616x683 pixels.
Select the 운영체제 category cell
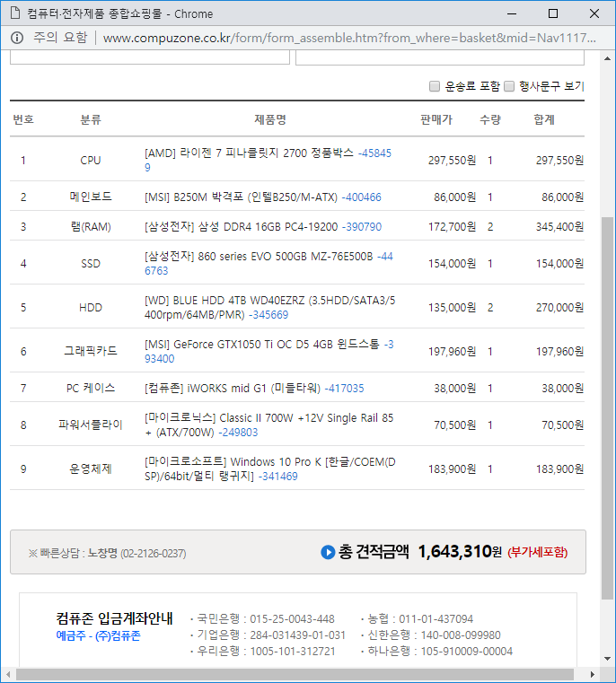coord(91,469)
